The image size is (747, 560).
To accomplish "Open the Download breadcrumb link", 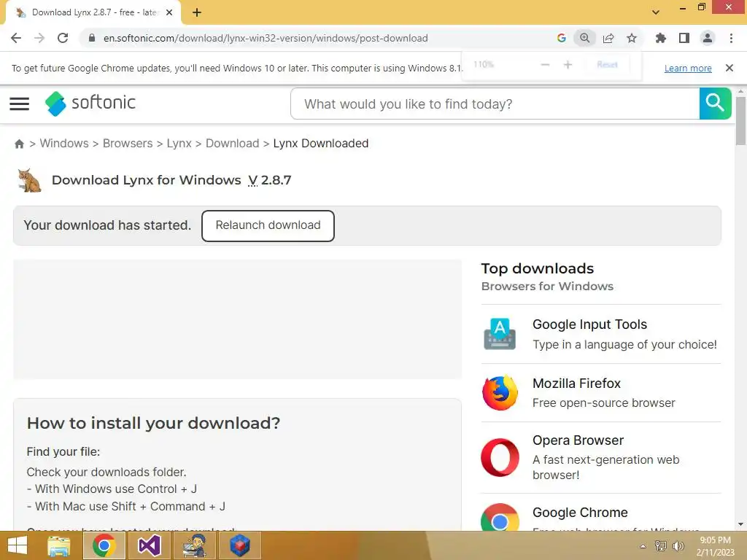I will pos(233,144).
